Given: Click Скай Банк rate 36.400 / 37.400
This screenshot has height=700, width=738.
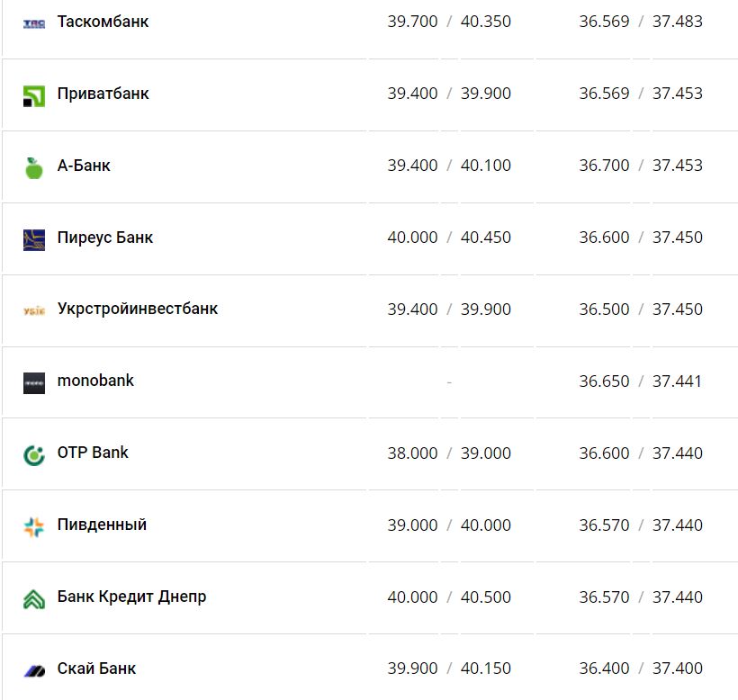Looking at the screenshot, I should pyautogui.click(x=641, y=669).
